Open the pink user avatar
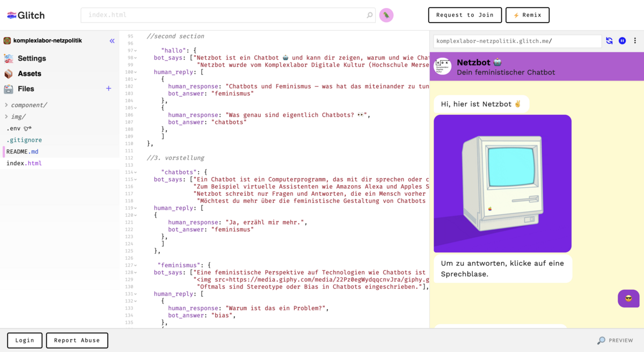Viewport: 644px width, 352px height. [x=386, y=15]
